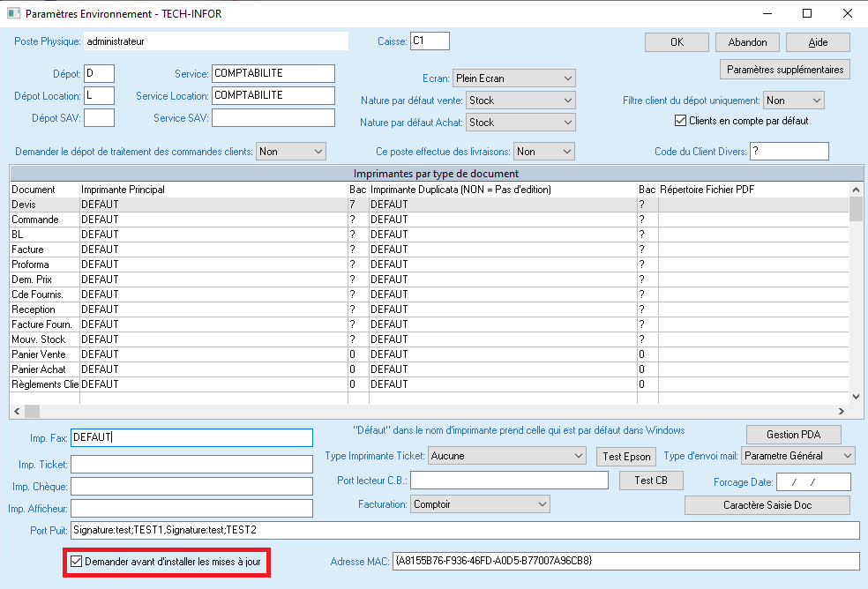This screenshot has width=868, height=589.
Task: Expand Type Imprimante Ticket dropdown
Action: coord(506,456)
